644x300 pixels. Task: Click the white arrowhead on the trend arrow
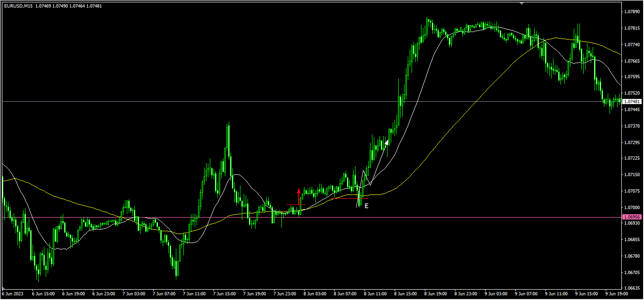tap(387, 141)
